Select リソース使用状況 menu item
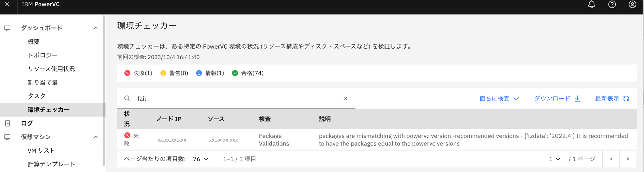The height and width of the screenshot is (172, 644). [x=51, y=69]
